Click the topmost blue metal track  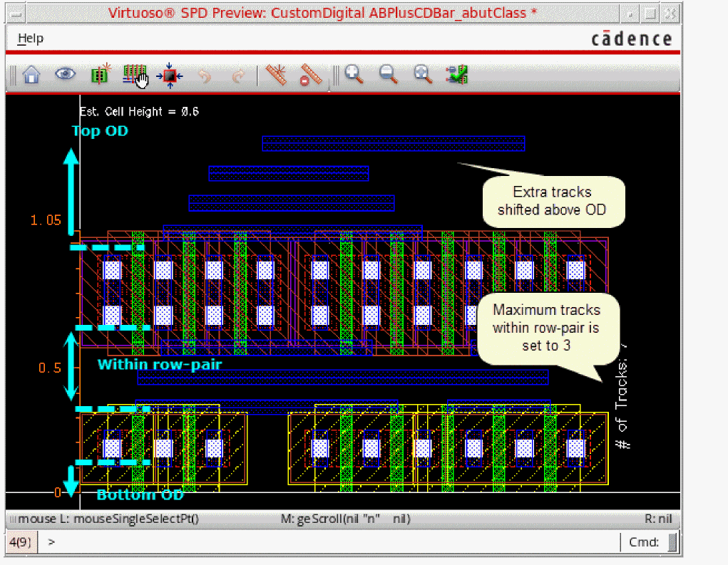(394, 143)
